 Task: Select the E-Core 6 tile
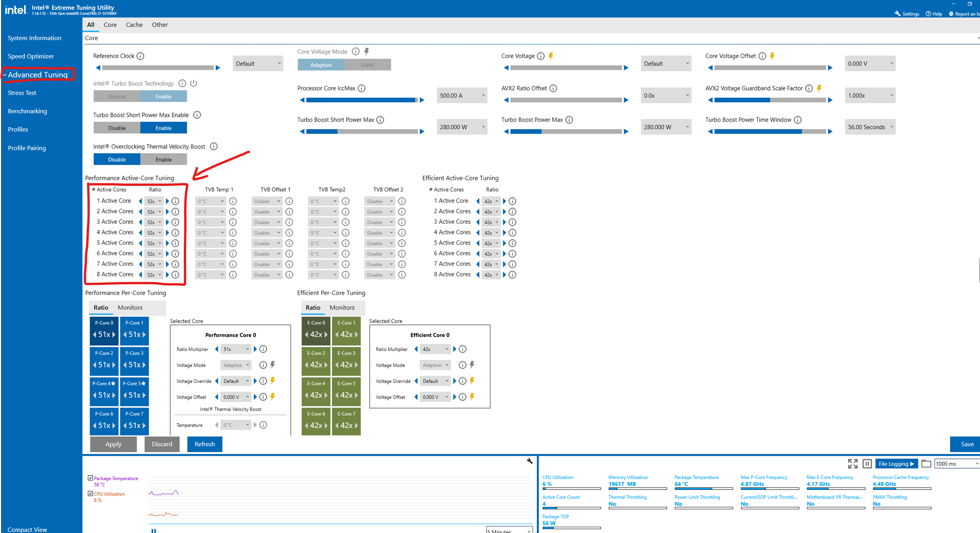[316, 422]
